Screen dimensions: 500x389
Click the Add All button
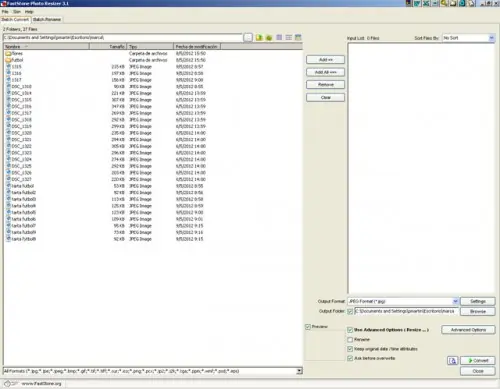coord(325,72)
